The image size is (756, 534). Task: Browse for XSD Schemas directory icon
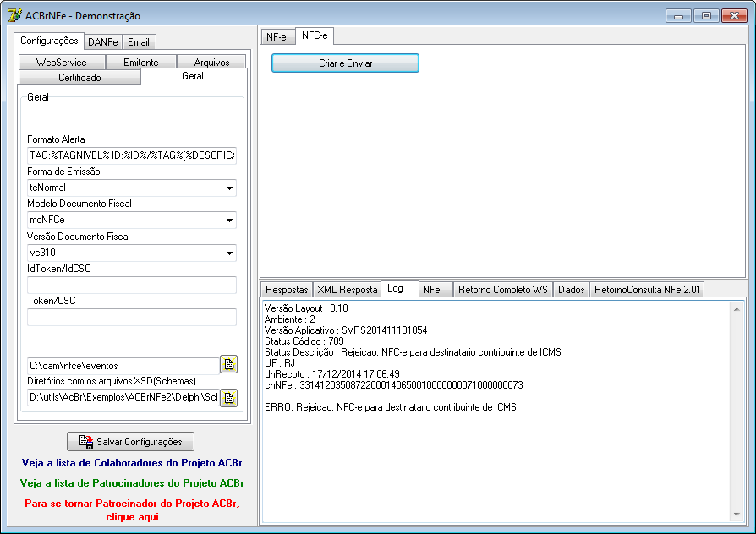[x=229, y=398]
